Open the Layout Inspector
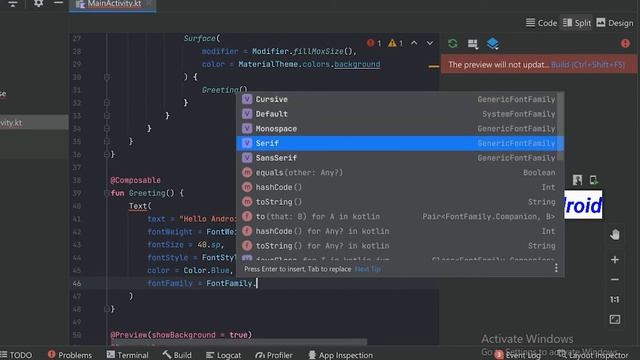The image size is (640, 360). click(x=593, y=355)
